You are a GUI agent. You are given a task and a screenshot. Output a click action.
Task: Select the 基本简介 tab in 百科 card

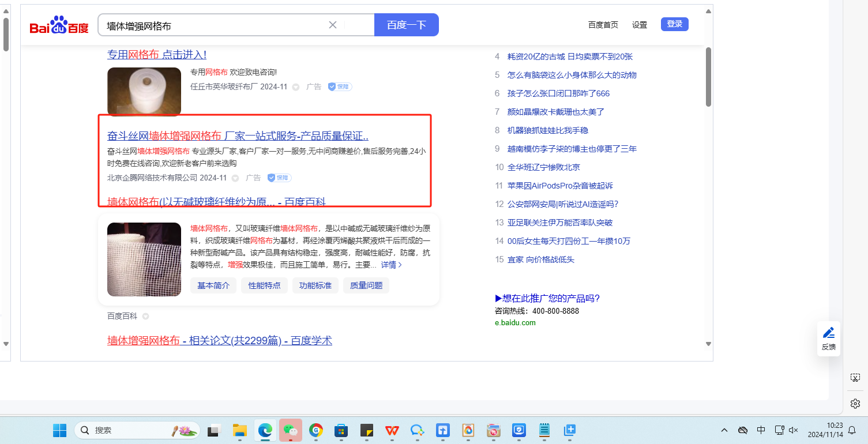coord(213,285)
